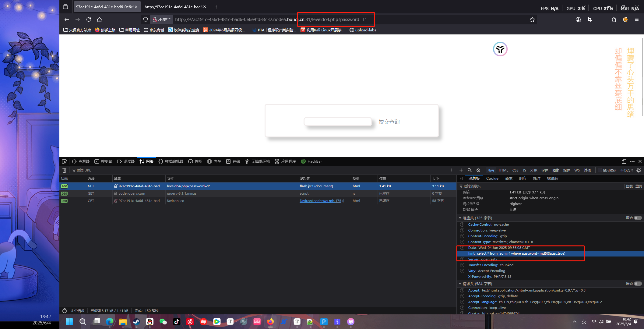The width and height of the screenshot is (644, 329).
Task: Click the 提交查询 submit button
Action: point(389,122)
